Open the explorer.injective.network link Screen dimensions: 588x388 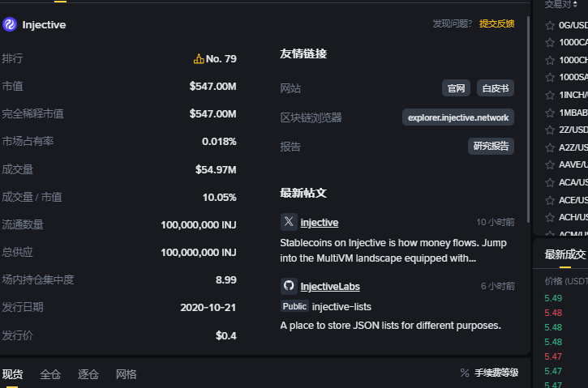coord(458,117)
